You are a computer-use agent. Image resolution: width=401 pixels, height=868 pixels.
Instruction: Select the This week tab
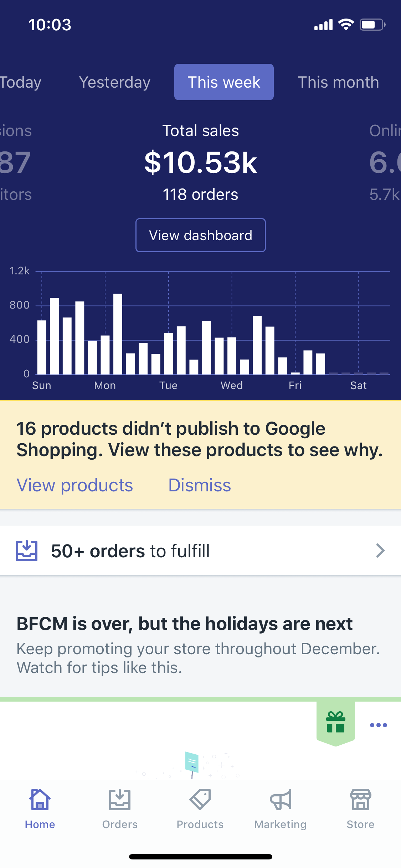click(x=224, y=82)
